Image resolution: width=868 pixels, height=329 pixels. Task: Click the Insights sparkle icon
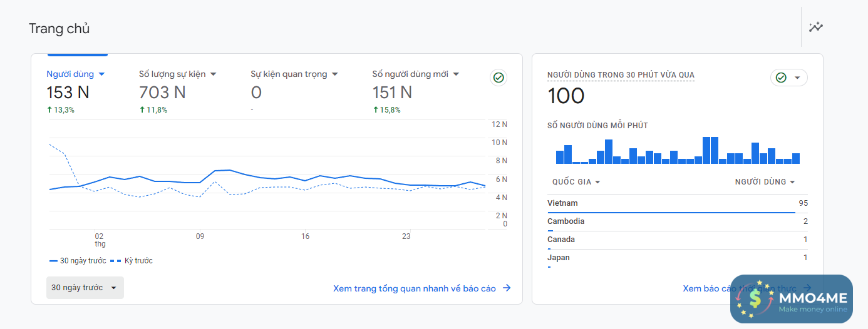[x=815, y=27]
